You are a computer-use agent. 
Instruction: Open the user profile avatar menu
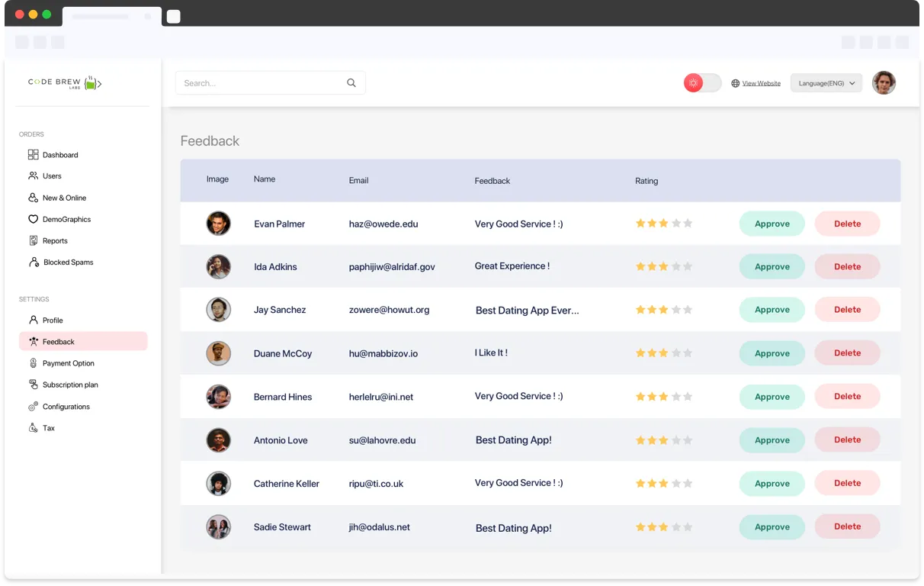(884, 83)
